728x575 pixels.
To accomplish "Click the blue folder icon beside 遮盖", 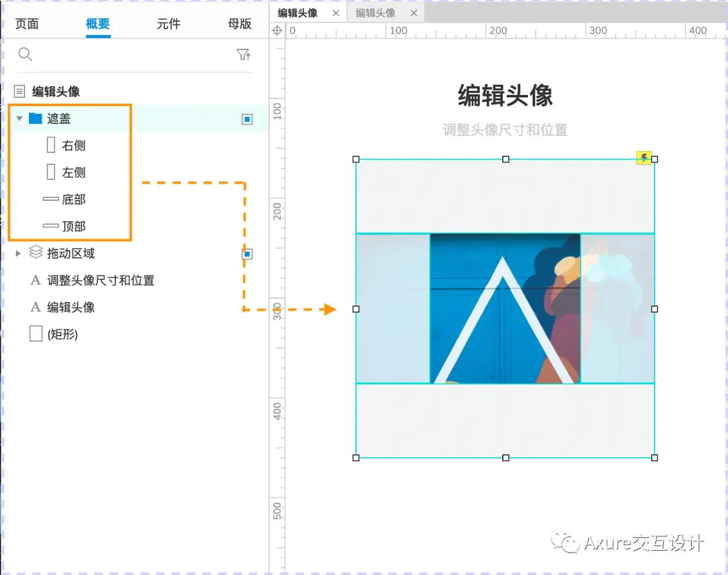I will (36, 118).
